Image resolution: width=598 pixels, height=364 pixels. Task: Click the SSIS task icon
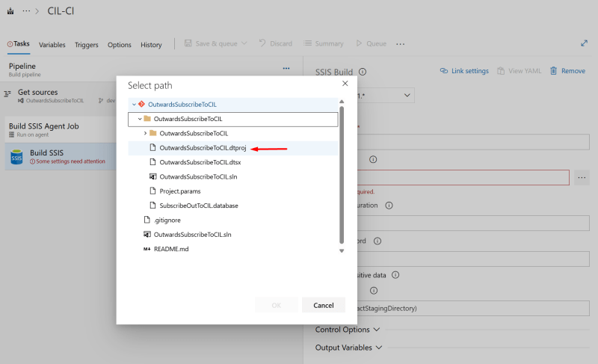pos(16,157)
